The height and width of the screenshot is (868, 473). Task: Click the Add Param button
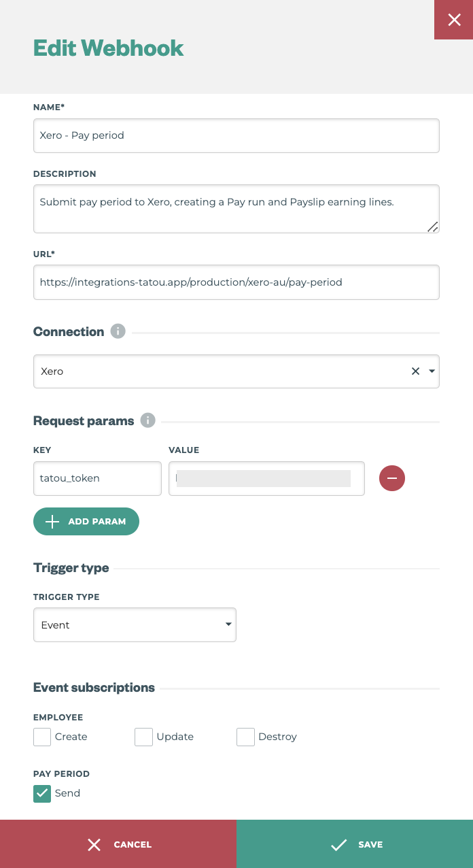86,521
